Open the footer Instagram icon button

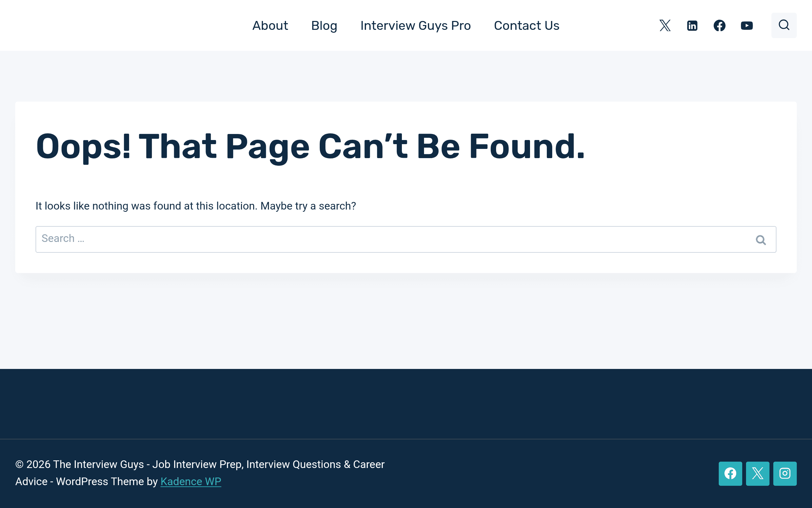click(x=785, y=473)
